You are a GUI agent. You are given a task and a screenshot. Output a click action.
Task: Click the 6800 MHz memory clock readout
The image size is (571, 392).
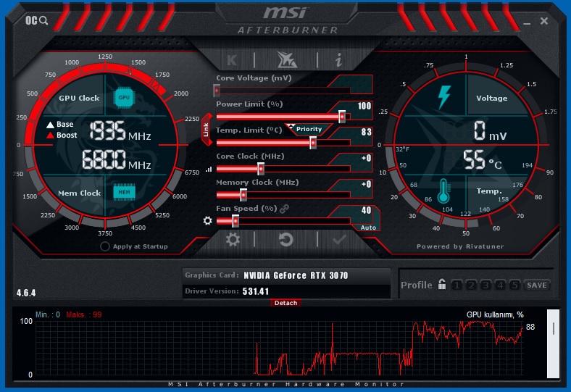click(117, 160)
